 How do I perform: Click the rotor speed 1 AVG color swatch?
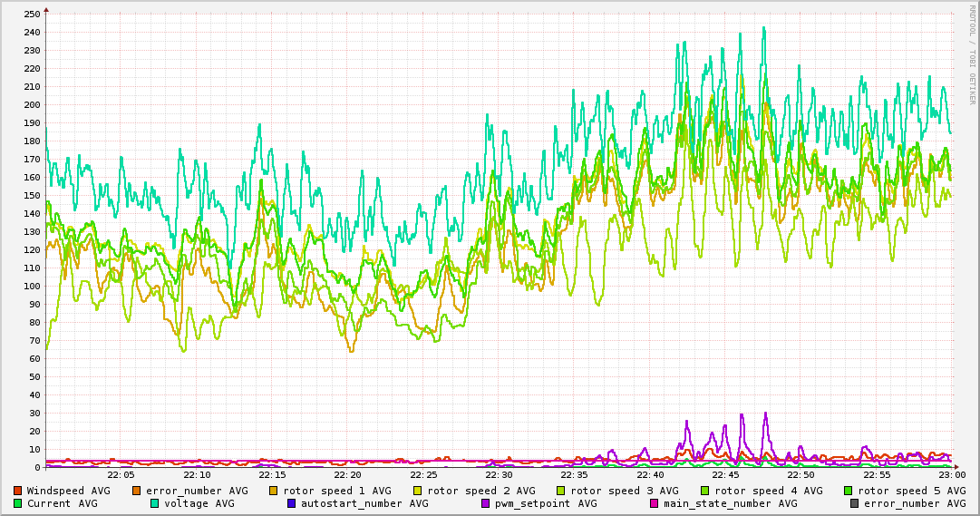[274, 491]
